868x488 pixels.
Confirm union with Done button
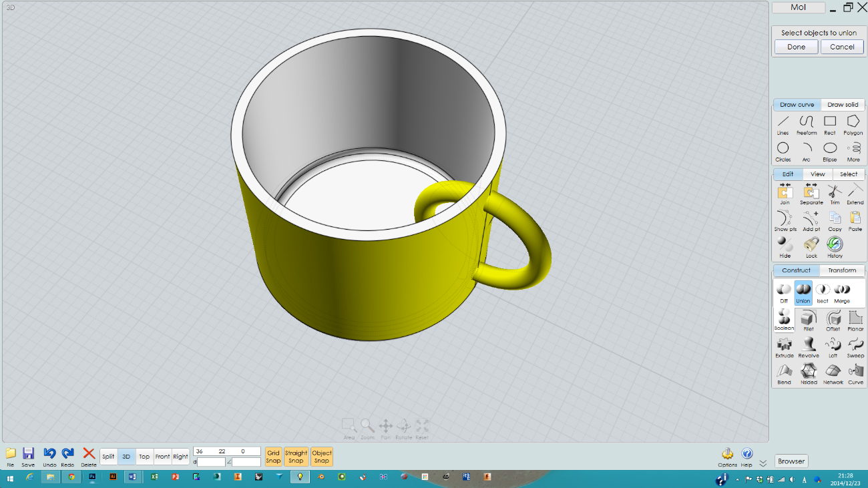click(797, 47)
